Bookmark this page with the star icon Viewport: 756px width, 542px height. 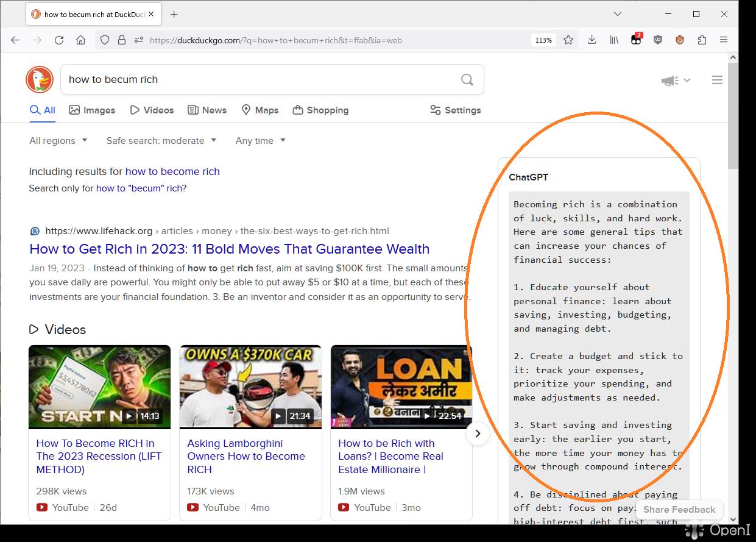[568, 40]
